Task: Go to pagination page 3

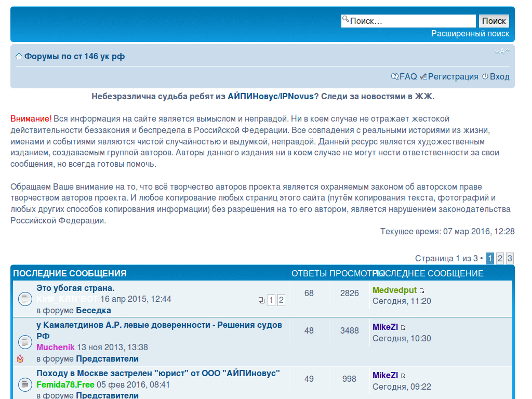Action: click(x=510, y=259)
